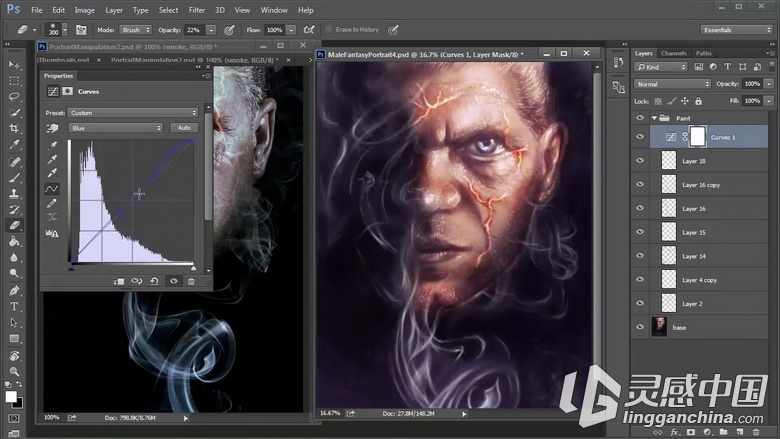Hide Layer 16 copy
This screenshot has width=780, height=439.
640,184
